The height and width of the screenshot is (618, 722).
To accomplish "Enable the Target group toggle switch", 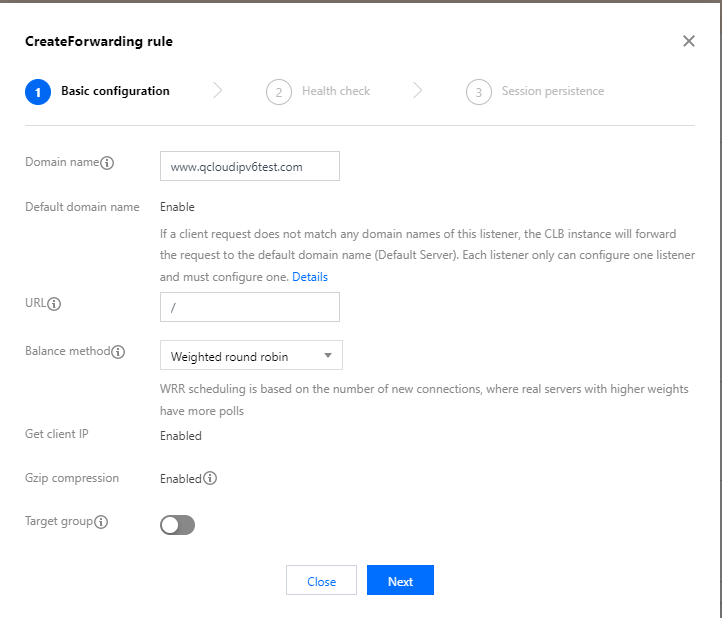I will click(177, 525).
